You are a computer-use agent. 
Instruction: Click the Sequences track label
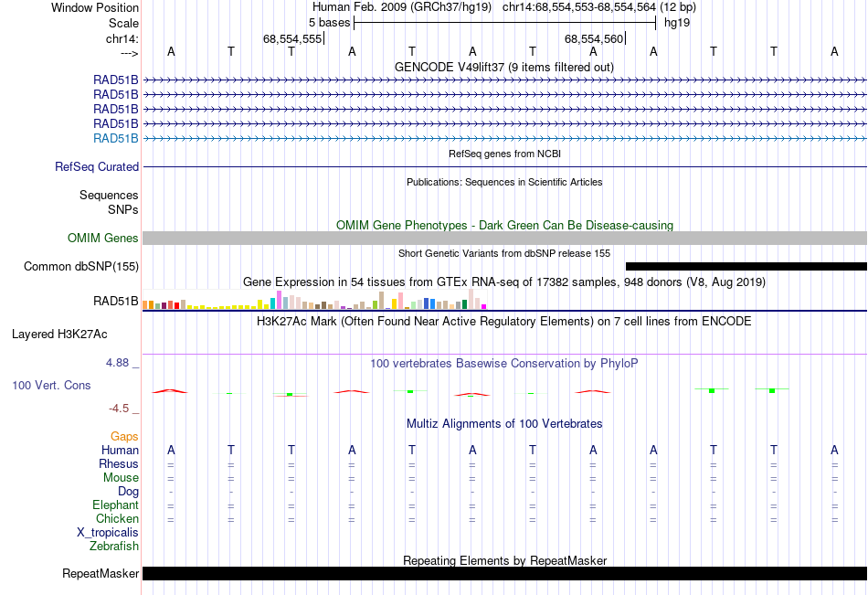109,195
